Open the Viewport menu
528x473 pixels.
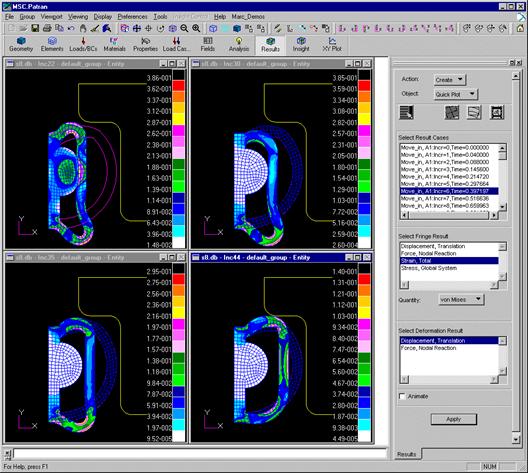point(52,16)
